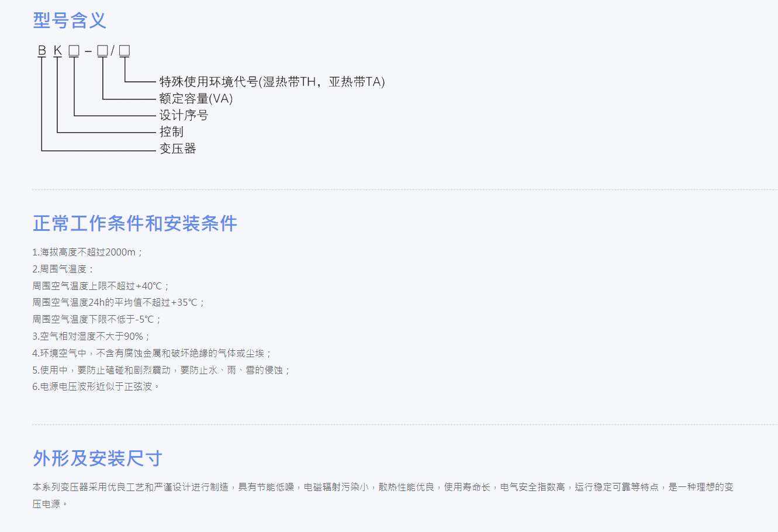Click the letter B in the model code

(x=42, y=51)
